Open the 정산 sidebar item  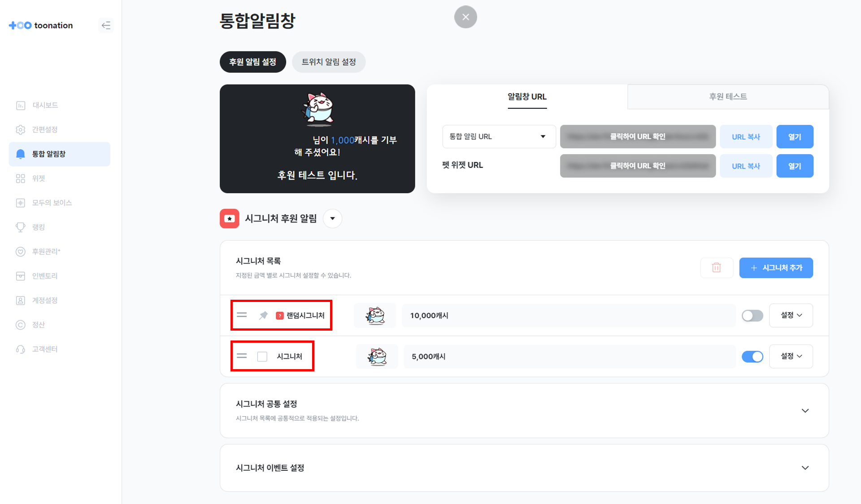(60, 325)
